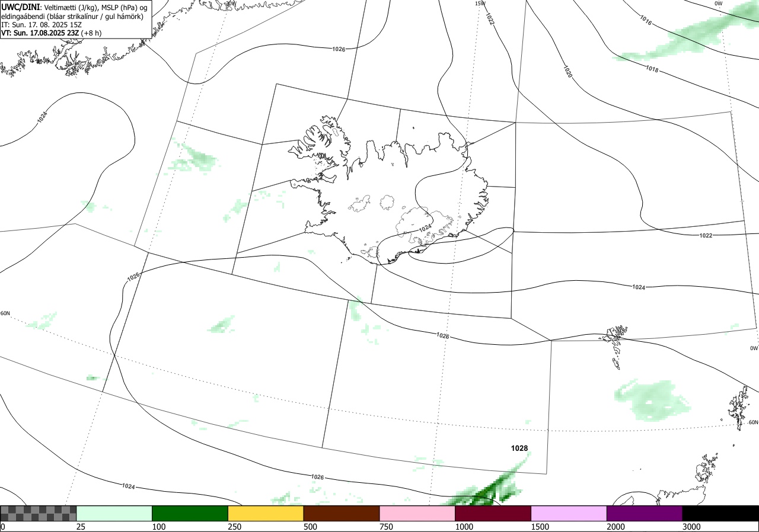Screen dimensions: 759x532
Task: Click the legend value label 0
Action: pyautogui.click(x=2, y=527)
